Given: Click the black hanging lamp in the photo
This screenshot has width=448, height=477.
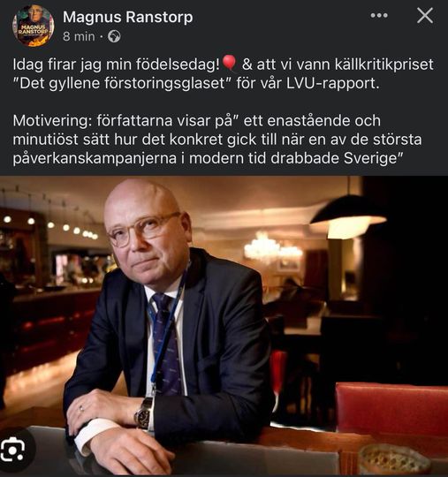Looking at the screenshot, I should (347, 216).
